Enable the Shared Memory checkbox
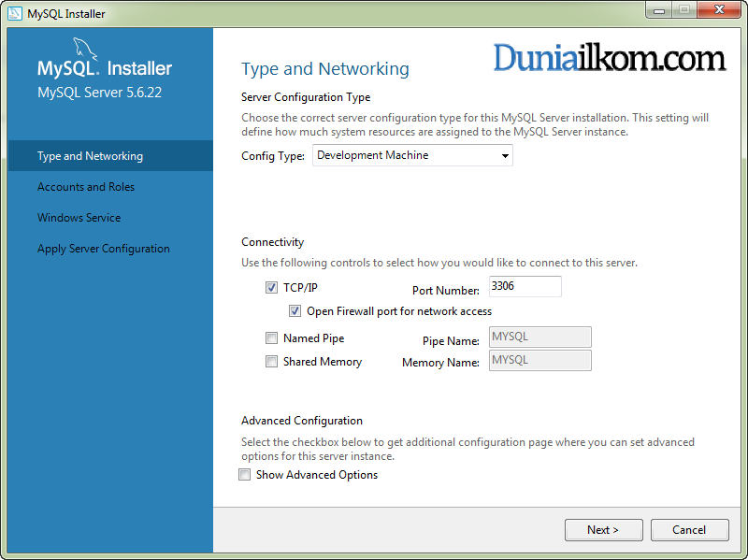This screenshot has height=560, width=748. (x=271, y=362)
